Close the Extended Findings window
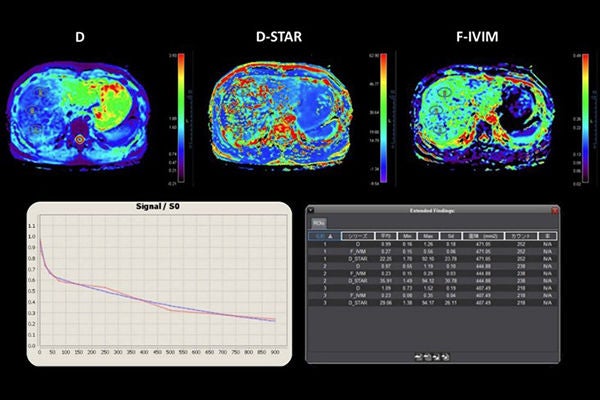This screenshot has height=400, width=600. (x=555, y=211)
